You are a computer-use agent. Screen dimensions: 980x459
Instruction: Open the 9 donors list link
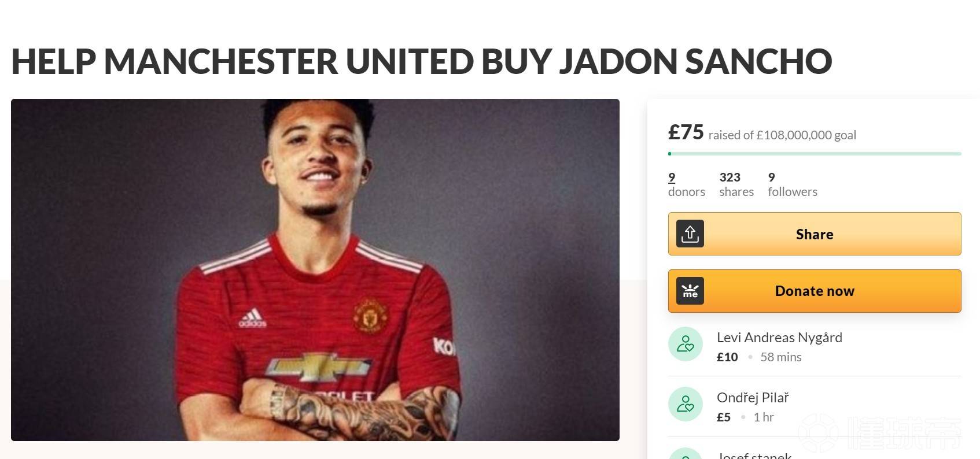686,184
